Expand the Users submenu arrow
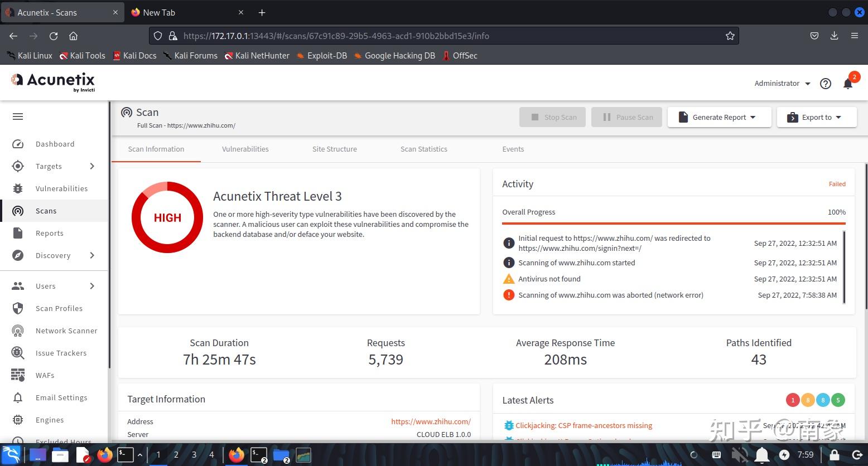868x466 pixels. click(x=92, y=286)
